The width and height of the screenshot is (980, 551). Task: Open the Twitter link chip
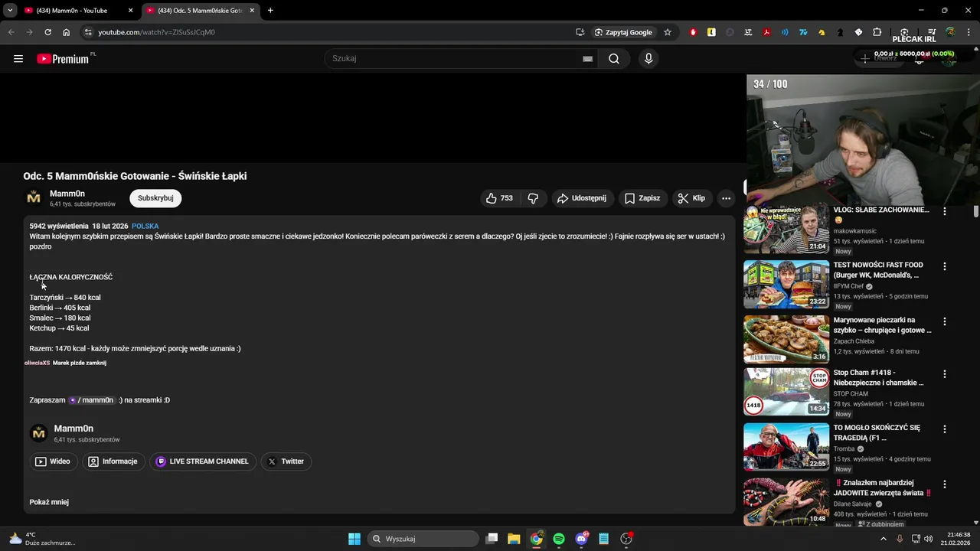click(x=286, y=461)
